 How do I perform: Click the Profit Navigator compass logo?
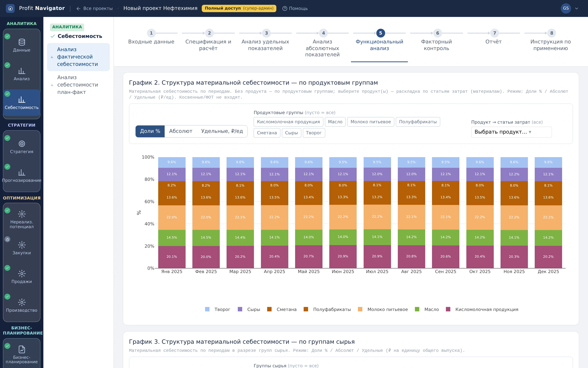(10, 8)
